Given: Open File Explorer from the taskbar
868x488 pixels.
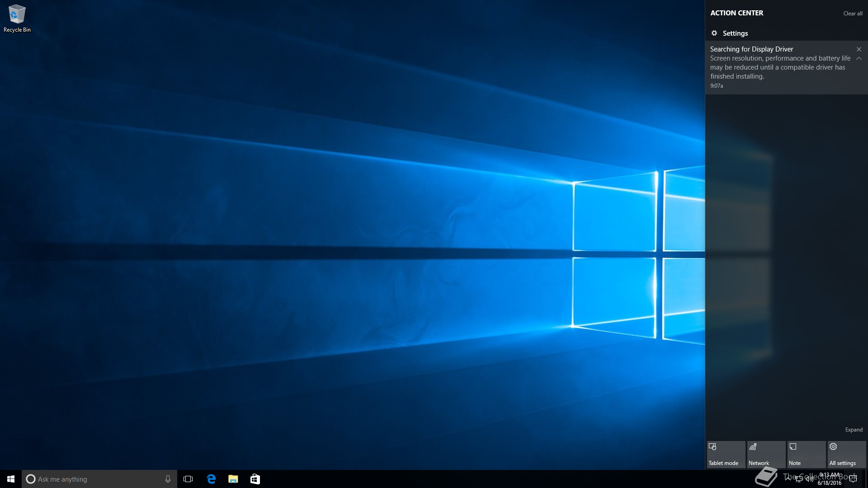Looking at the screenshot, I should (x=233, y=479).
